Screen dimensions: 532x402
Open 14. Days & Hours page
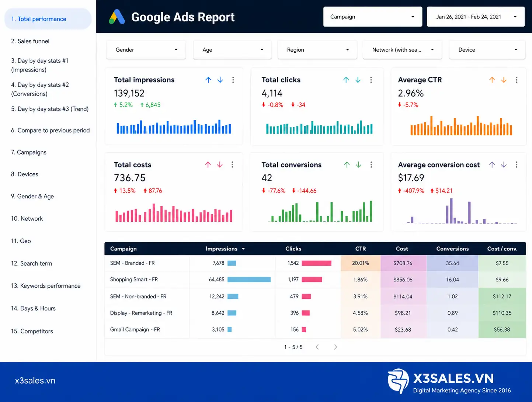pyautogui.click(x=33, y=308)
